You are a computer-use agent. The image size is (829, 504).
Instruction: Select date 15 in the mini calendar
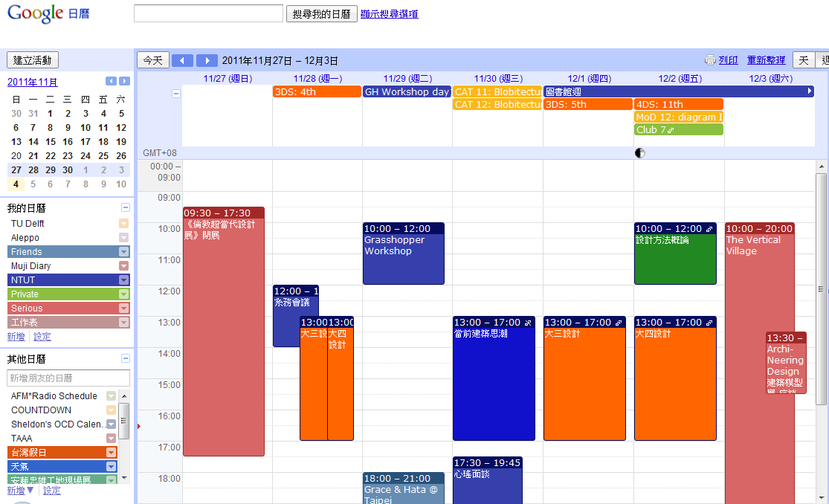(x=51, y=142)
